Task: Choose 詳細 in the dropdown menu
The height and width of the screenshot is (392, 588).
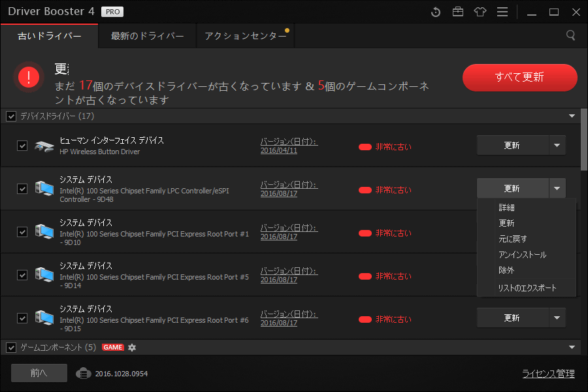Action: point(506,208)
